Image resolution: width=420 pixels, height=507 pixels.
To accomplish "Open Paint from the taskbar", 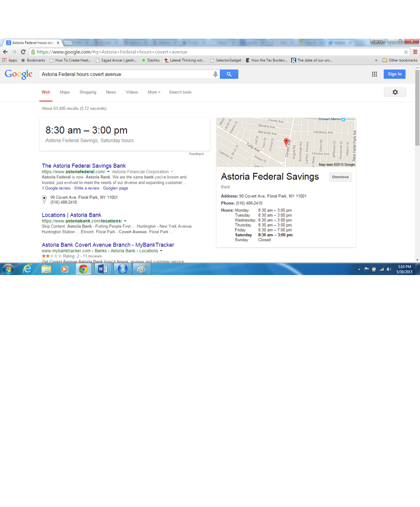I will coord(141,269).
